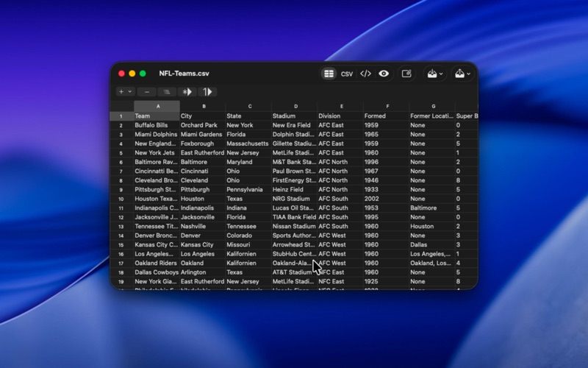Viewport: 588px width, 368px height.
Task: Select row 10 header
Action: 121,199
